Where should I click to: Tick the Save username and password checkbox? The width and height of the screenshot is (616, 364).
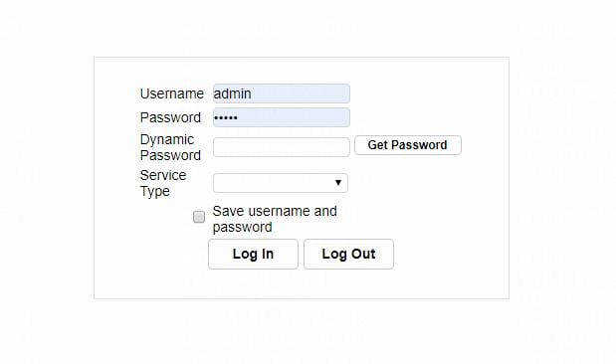[199, 217]
